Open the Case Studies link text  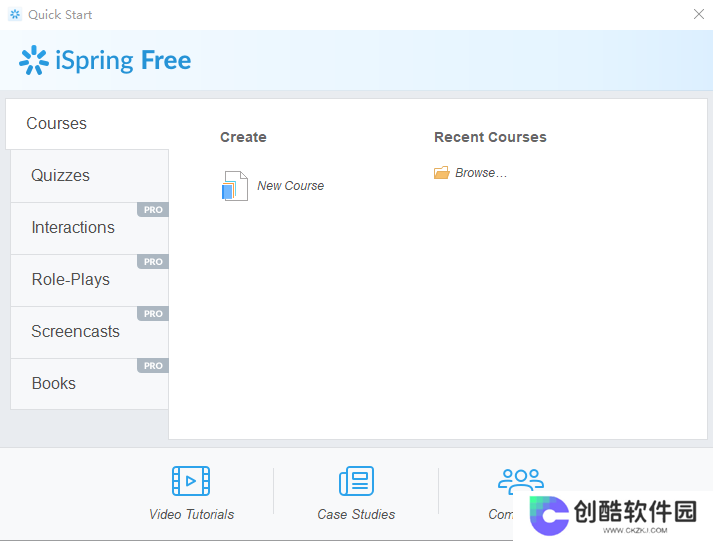(x=356, y=514)
